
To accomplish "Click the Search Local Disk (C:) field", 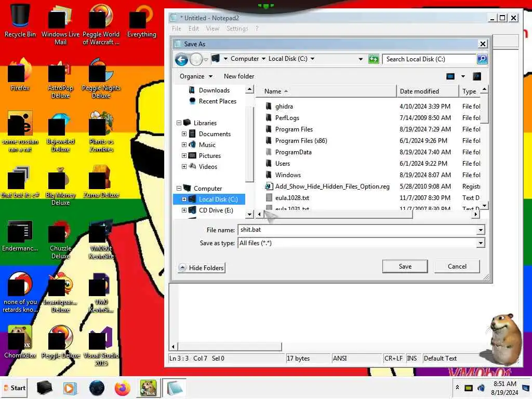I will [x=429, y=59].
